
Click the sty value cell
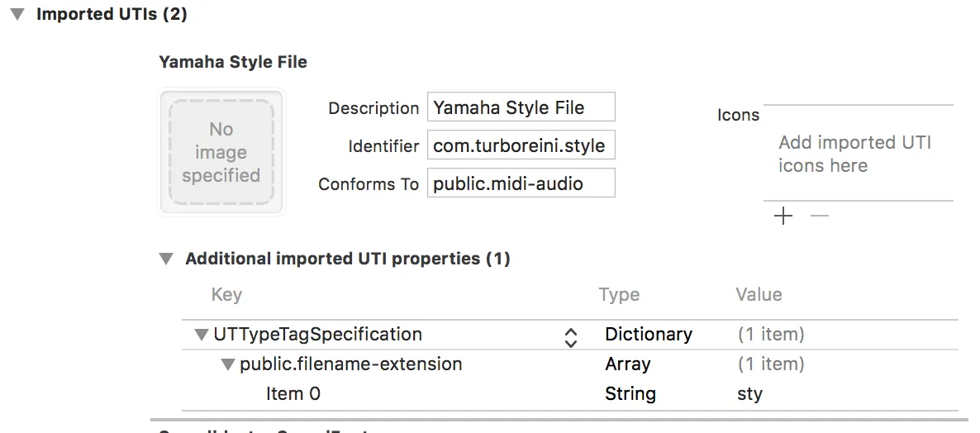749,394
